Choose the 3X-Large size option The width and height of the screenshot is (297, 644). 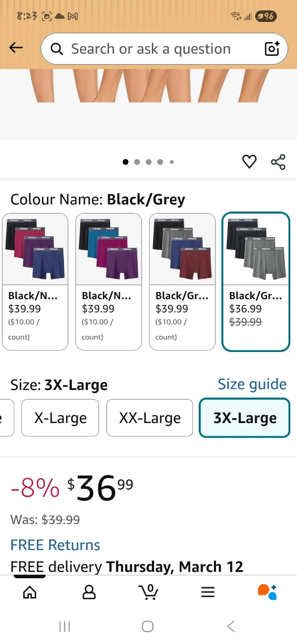pos(244,418)
